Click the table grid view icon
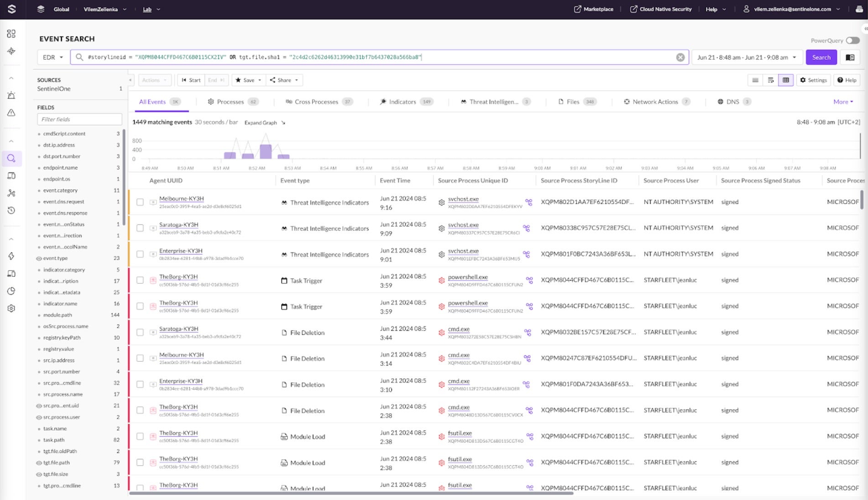 [785, 80]
